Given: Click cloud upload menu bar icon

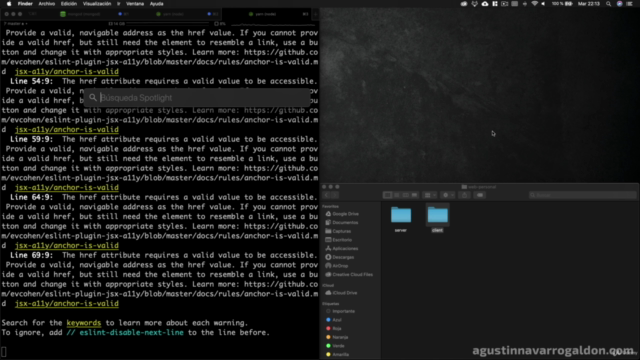Looking at the screenshot, I should pos(485,4).
